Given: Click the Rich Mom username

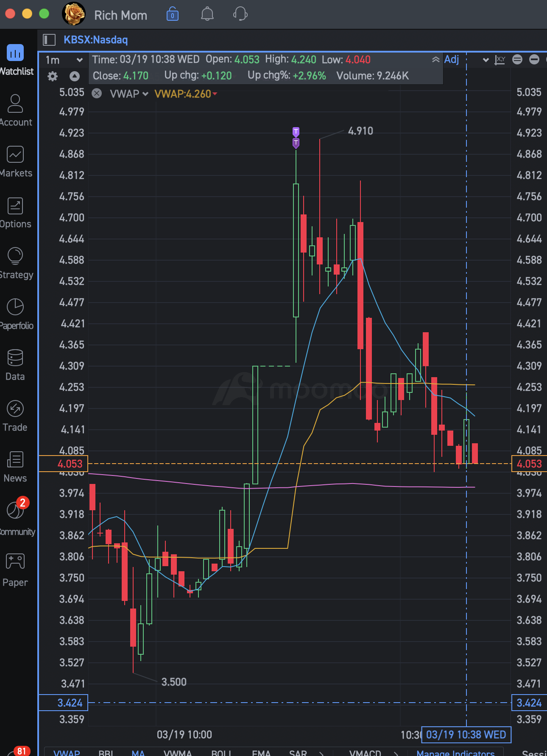Looking at the screenshot, I should [120, 15].
